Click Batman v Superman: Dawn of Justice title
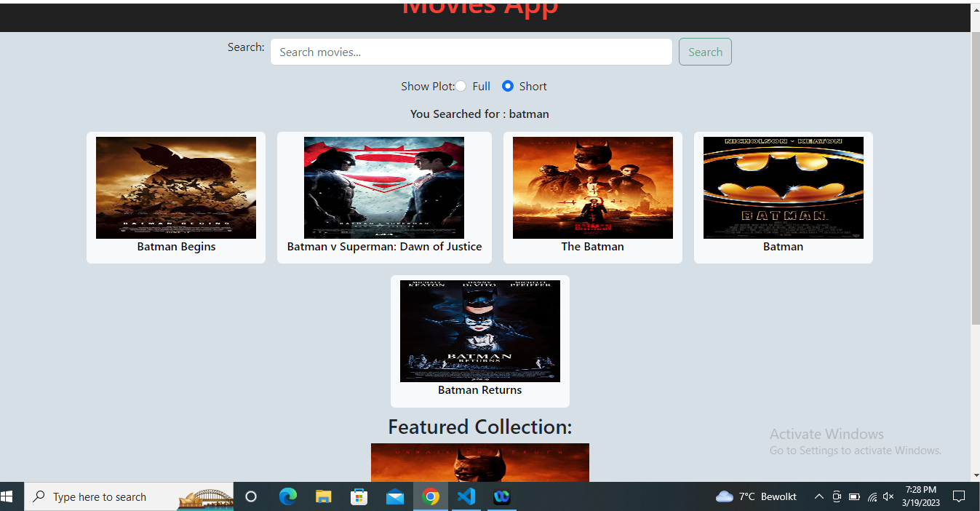Viewport: 980px width, 511px height. pos(384,247)
